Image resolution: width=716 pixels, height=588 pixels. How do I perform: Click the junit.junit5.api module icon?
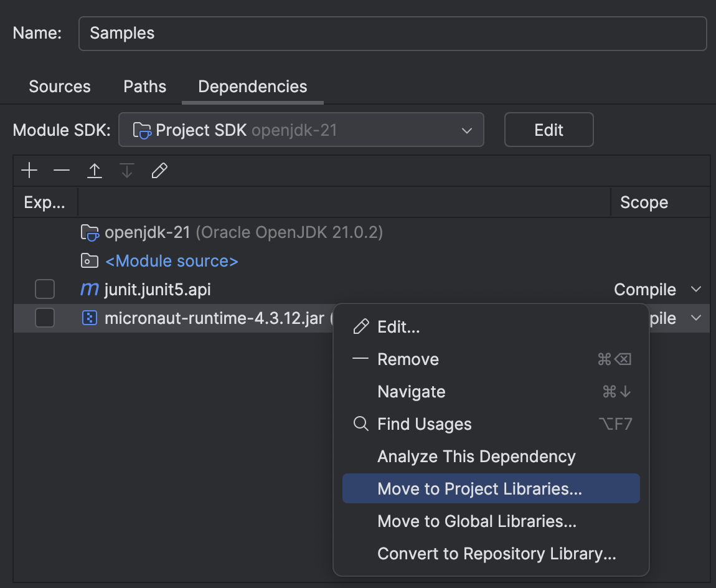coord(89,289)
